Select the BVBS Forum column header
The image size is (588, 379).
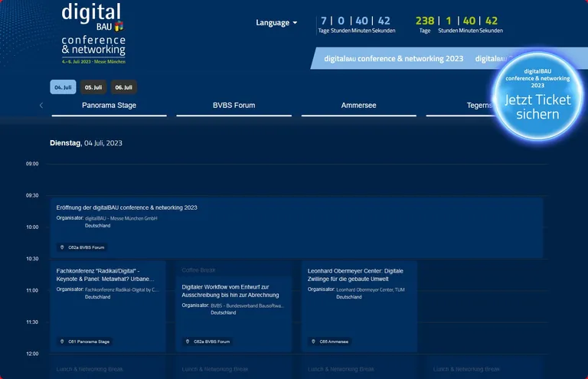pos(234,106)
